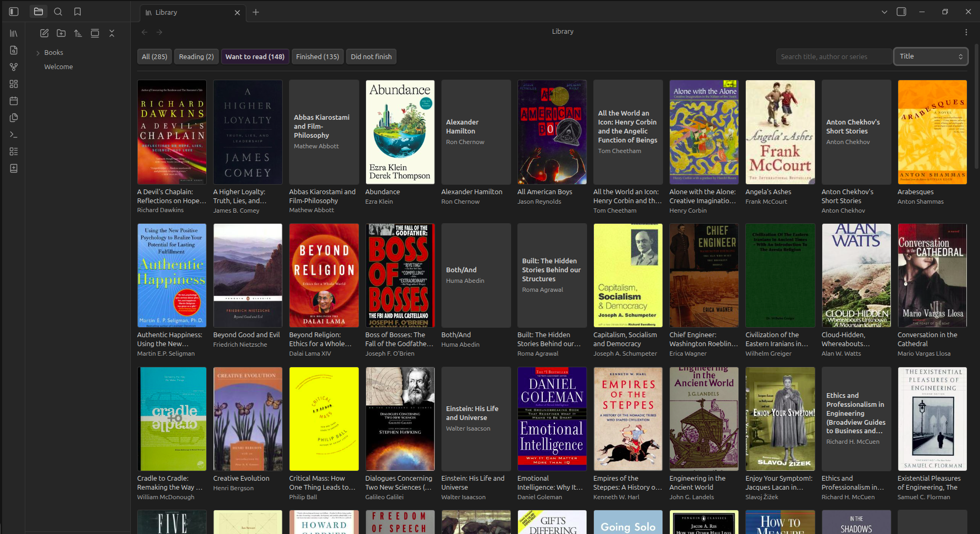The image size is (980, 534).
Task: Filter by Reading (2)
Action: click(x=196, y=56)
